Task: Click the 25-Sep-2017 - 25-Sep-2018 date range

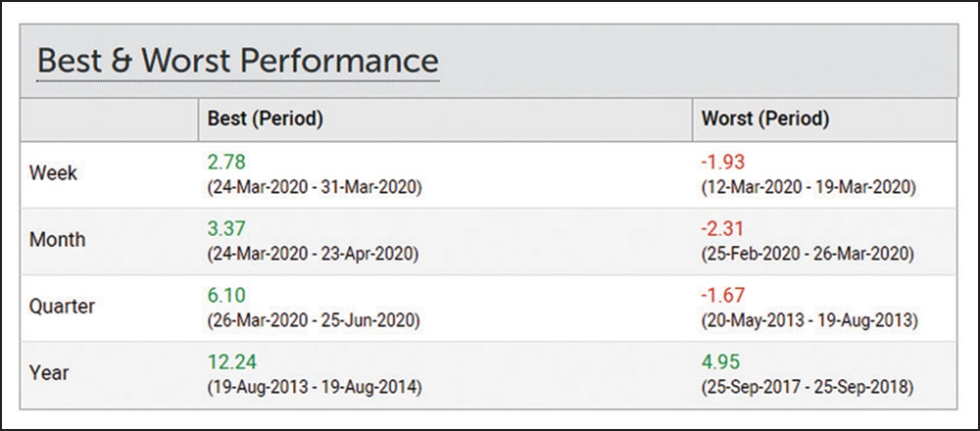Action: tap(808, 386)
